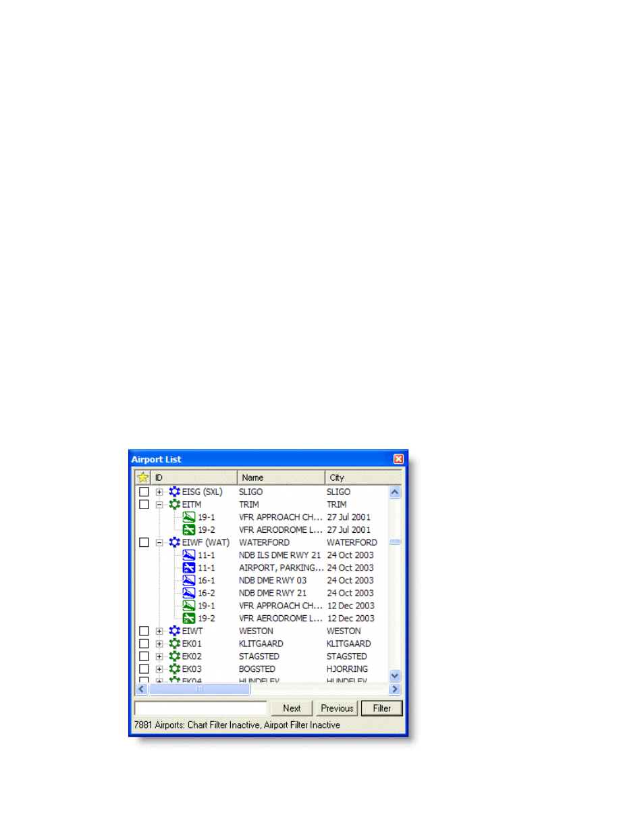This screenshot has width=644, height=834.
Task: Click the Previous button
Action: tap(337, 708)
